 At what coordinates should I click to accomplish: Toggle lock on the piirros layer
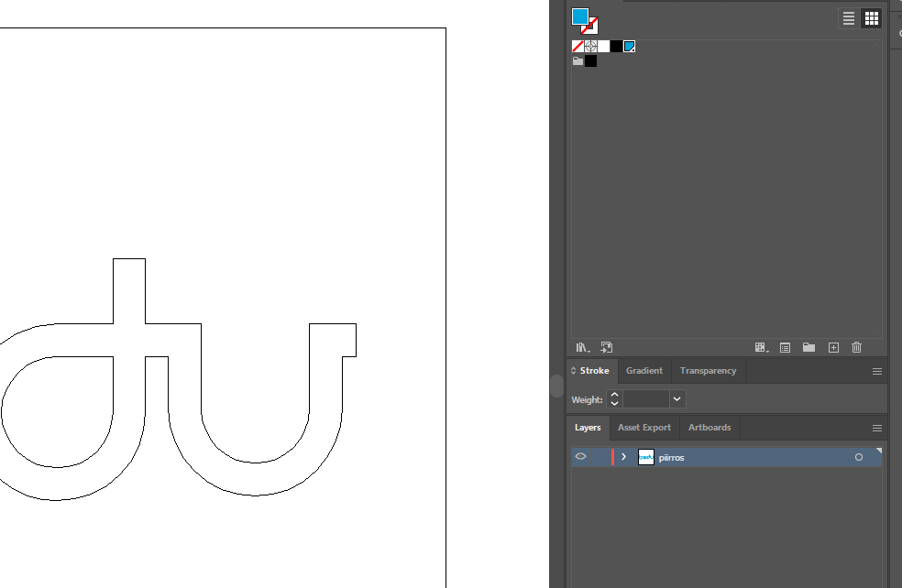click(599, 457)
